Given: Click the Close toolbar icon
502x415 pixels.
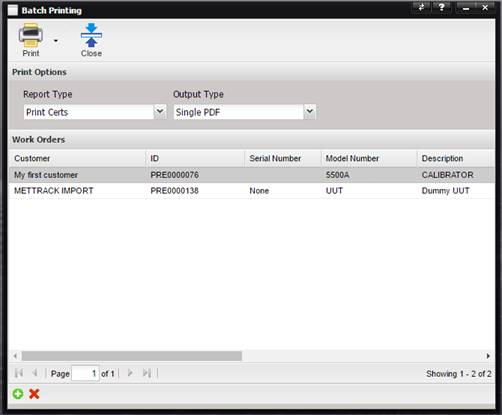Looking at the screenshot, I should tap(91, 35).
